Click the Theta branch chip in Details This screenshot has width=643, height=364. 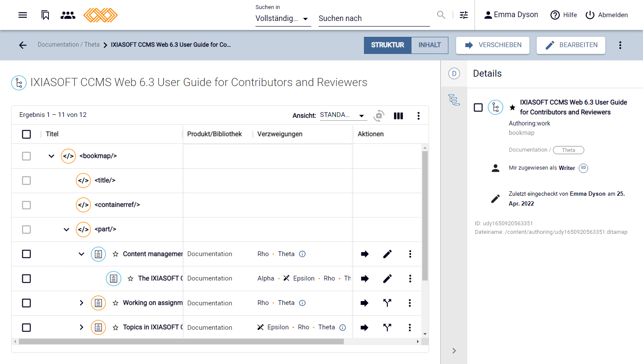[568, 150]
